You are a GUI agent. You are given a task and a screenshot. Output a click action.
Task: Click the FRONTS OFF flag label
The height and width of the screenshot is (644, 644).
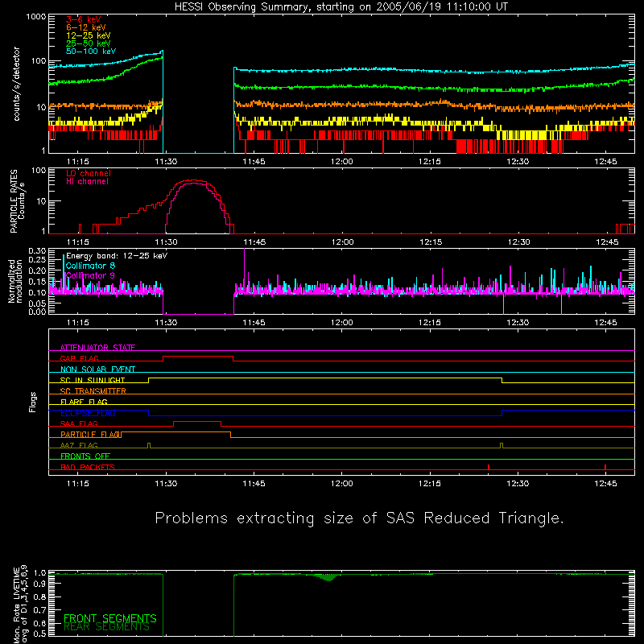coord(85,456)
